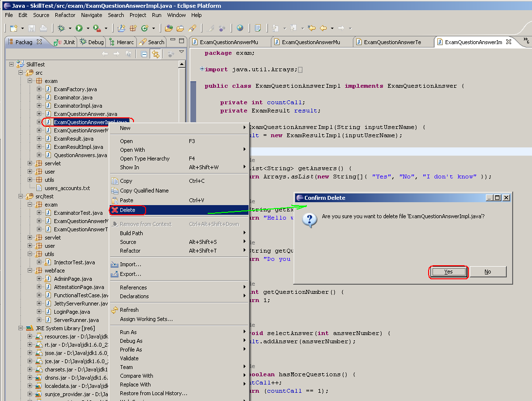Confirm deletion with the Yes button
Image resolution: width=532 pixels, height=401 pixels.
point(448,272)
